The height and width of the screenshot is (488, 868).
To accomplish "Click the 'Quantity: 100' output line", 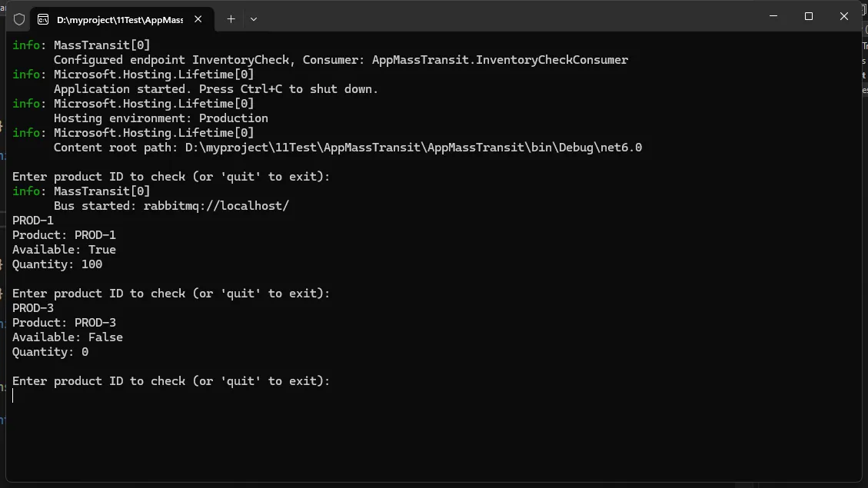I will click(x=58, y=264).
